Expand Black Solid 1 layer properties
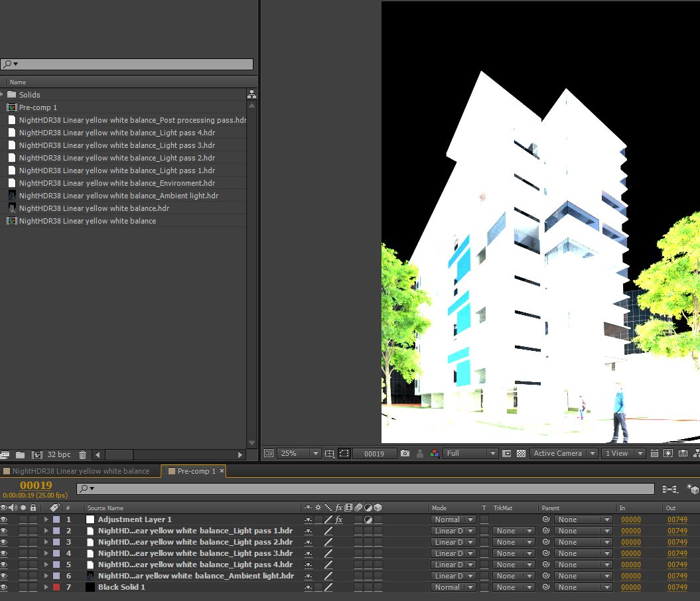700x601 pixels. coord(46,587)
